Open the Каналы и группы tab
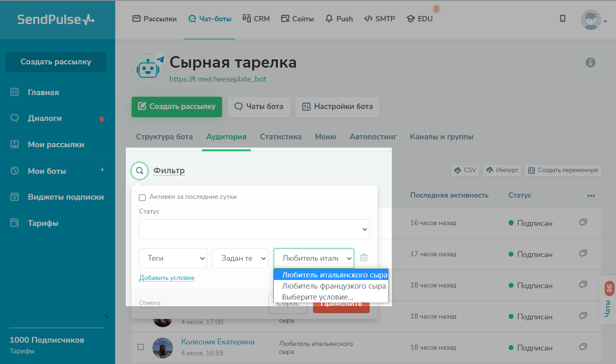The height and width of the screenshot is (364, 616). [441, 136]
